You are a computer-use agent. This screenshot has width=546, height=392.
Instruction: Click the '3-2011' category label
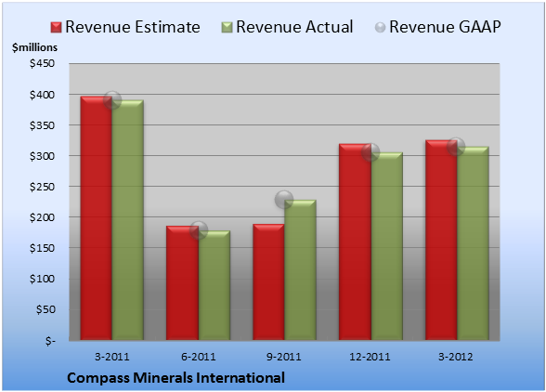click(112, 357)
